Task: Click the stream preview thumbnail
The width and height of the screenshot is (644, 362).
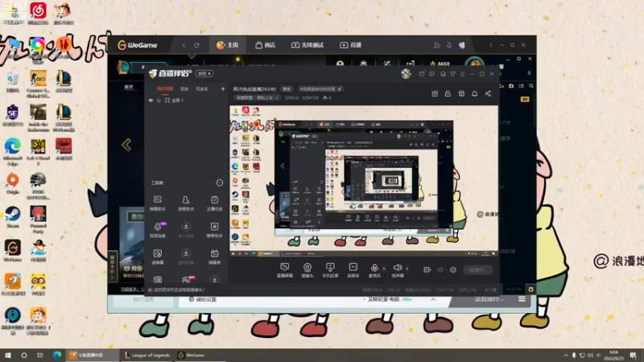Action: [364, 180]
